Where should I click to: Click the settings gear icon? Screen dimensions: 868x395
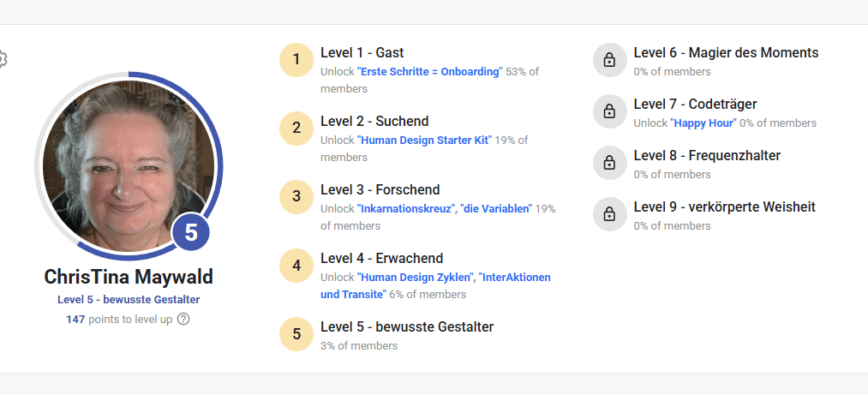pos(3,59)
